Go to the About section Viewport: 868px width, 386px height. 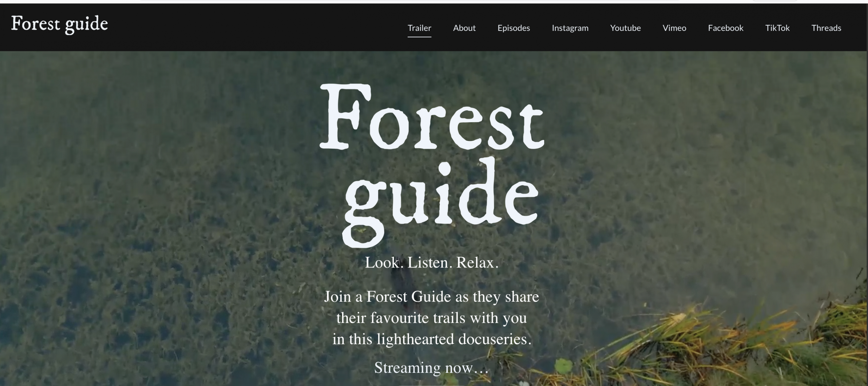point(464,28)
